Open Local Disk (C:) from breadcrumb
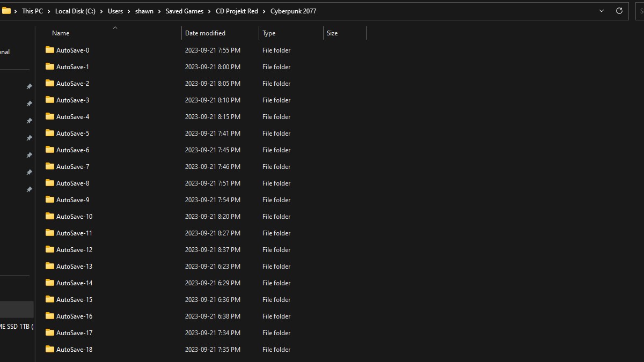Screen dimensions: 644x362 click(75, 11)
